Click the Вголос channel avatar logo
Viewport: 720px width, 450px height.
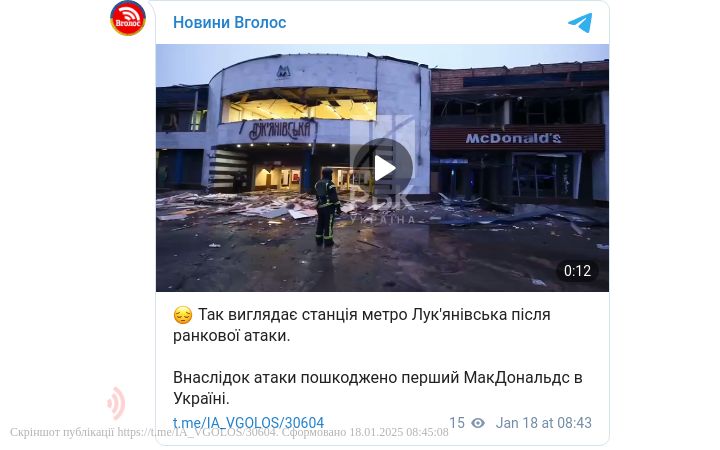coord(128,18)
